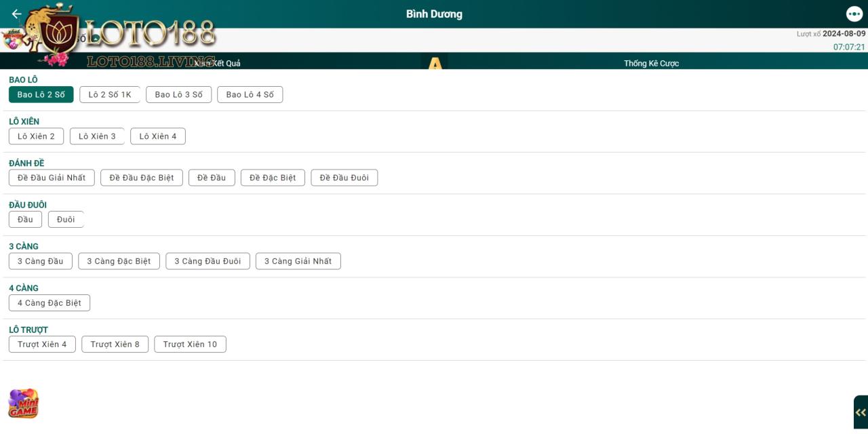Select 3 Càng Đặc Biệt
This screenshot has width=868, height=434.
pos(119,261)
